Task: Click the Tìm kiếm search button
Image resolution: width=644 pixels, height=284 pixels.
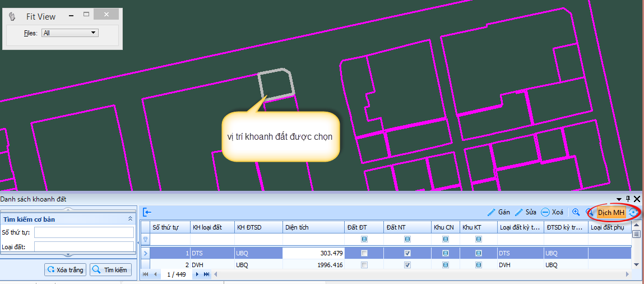Action: (x=110, y=270)
